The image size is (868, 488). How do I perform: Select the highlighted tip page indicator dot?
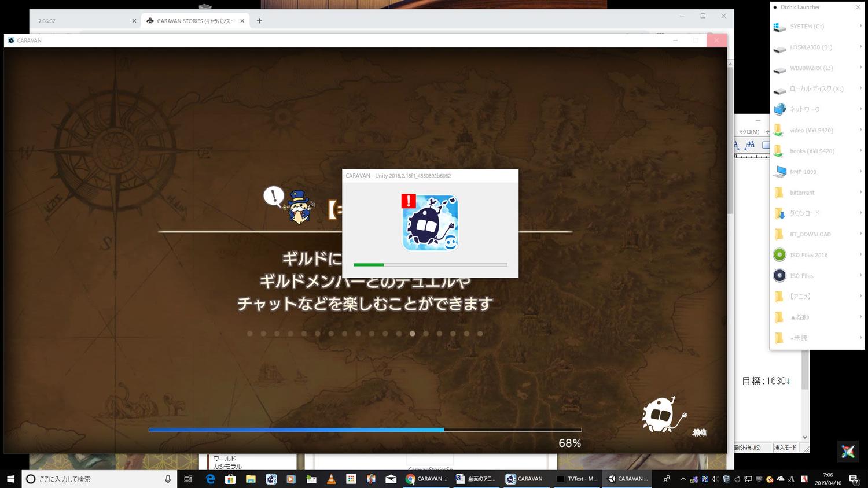[412, 334]
